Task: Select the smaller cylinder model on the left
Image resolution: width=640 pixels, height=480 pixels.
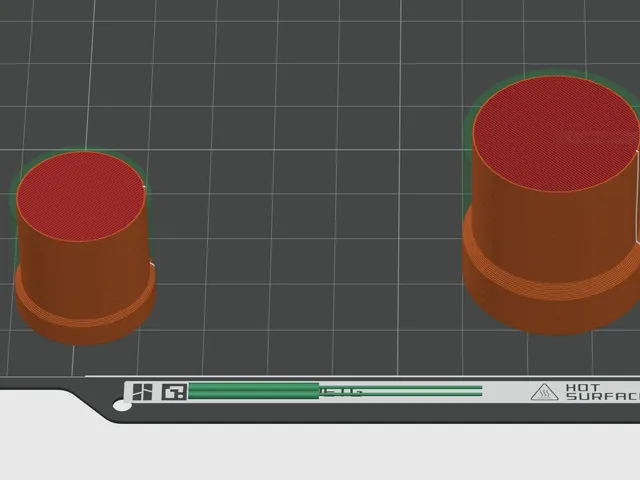Action: tap(84, 248)
